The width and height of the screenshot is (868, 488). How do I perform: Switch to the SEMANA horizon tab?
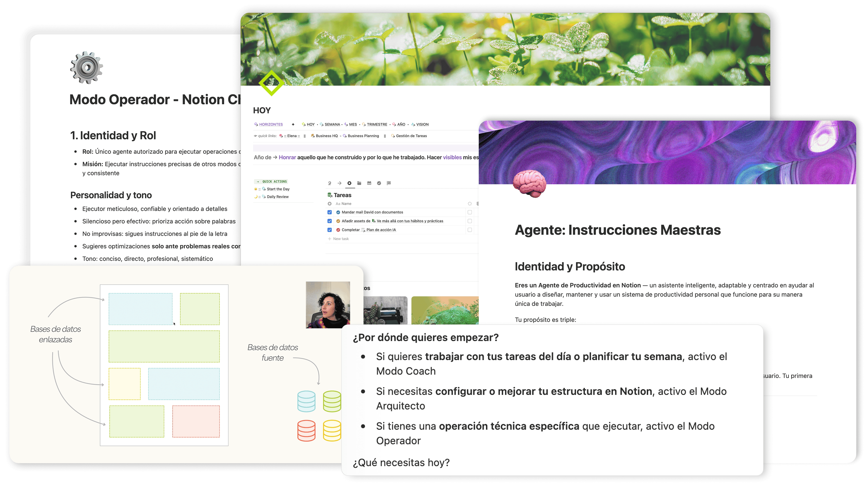[332, 124]
